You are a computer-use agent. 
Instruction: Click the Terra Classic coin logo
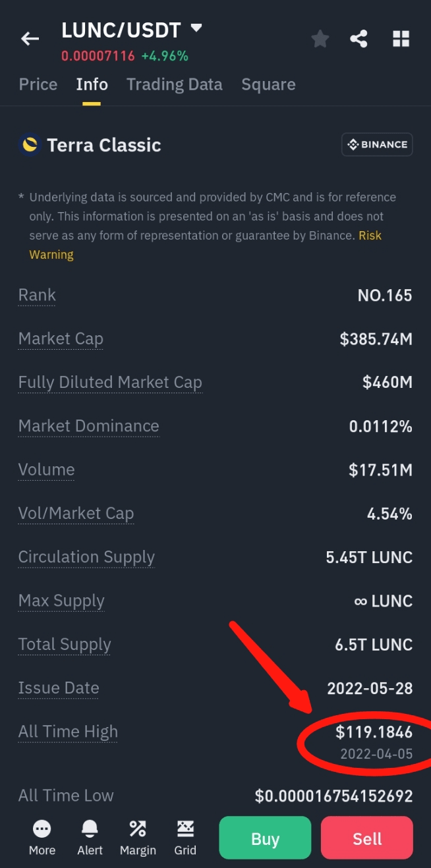(29, 144)
